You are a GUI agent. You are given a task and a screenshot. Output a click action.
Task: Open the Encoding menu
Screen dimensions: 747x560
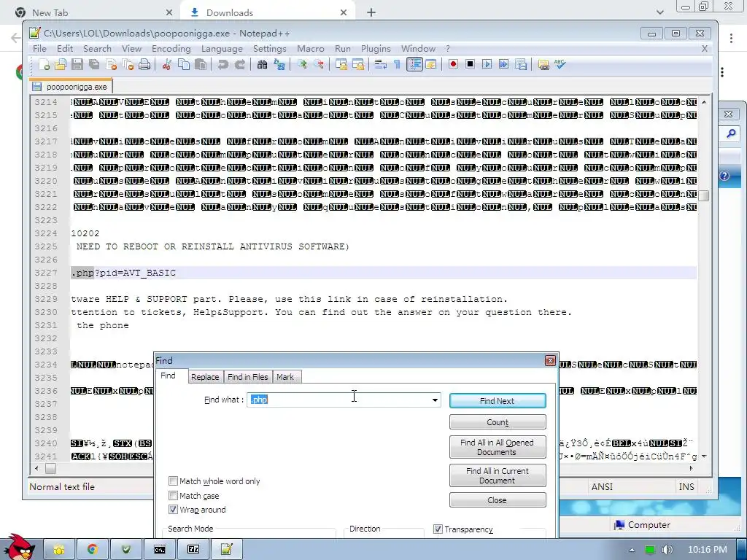coord(171,49)
